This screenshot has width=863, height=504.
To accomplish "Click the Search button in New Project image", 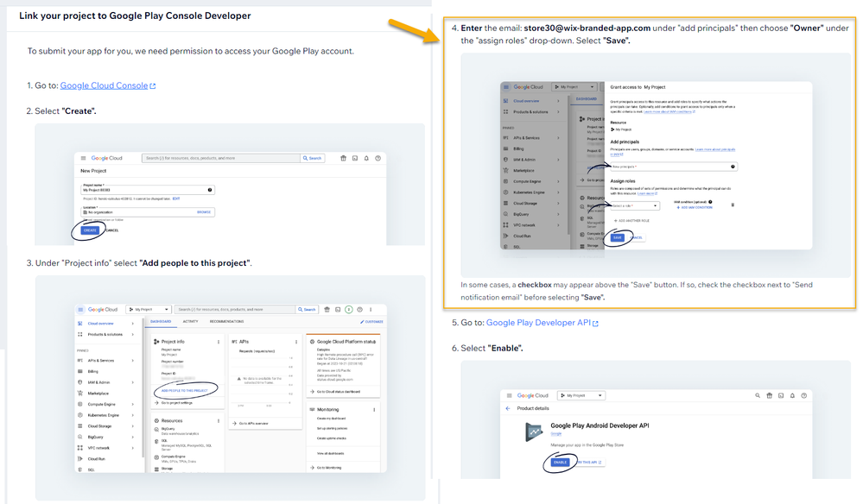I will coord(313,158).
